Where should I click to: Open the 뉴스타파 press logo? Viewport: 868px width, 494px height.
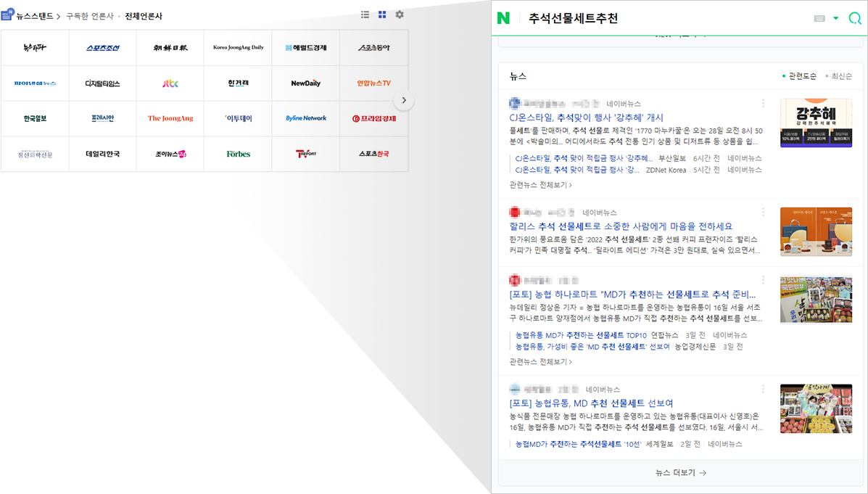pos(35,48)
